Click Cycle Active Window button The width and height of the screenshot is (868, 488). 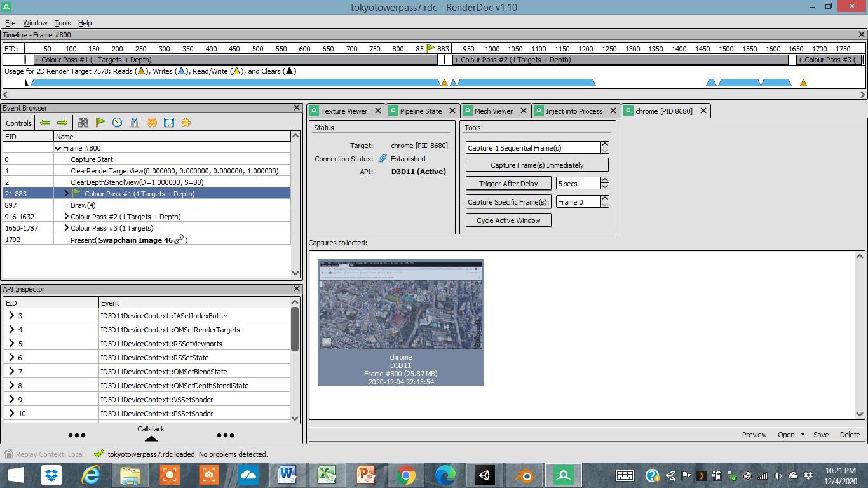point(508,220)
